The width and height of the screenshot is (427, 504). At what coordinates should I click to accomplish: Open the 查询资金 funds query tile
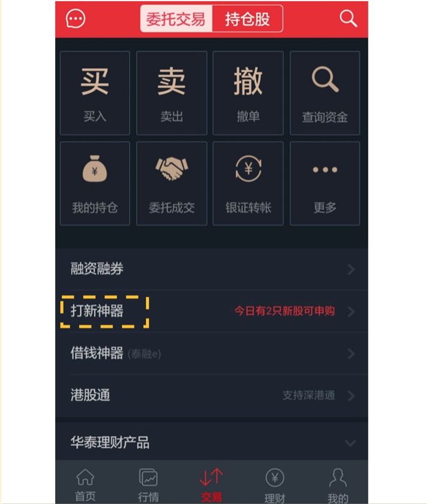coord(325,93)
